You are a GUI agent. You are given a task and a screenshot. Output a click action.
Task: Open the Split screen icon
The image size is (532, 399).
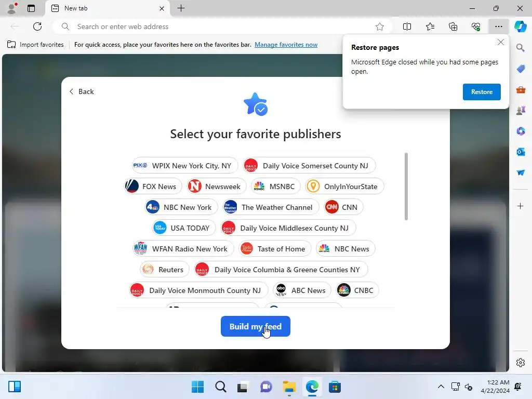tap(407, 26)
